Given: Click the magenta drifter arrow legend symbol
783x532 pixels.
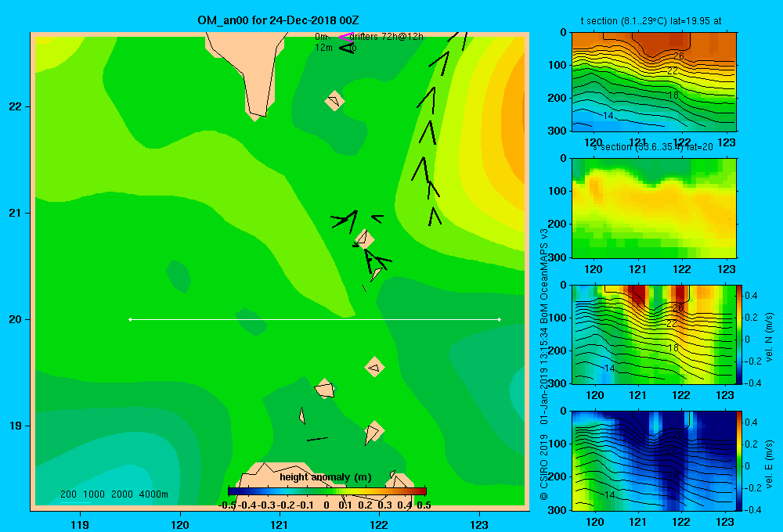Looking at the screenshot, I should tap(345, 37).
